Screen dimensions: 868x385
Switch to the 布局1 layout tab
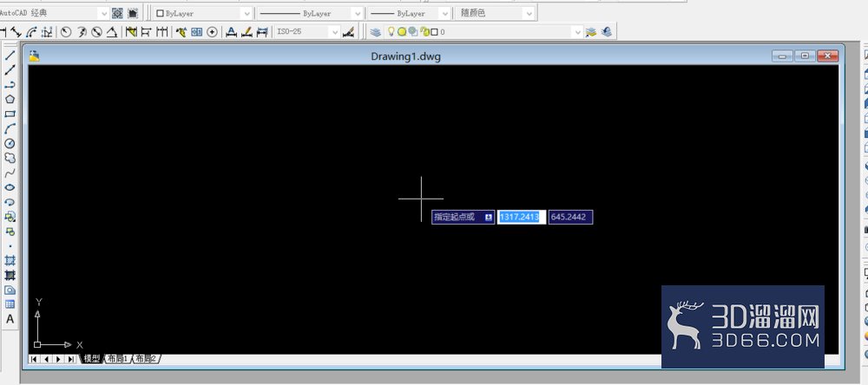click(x=118, y=359)
